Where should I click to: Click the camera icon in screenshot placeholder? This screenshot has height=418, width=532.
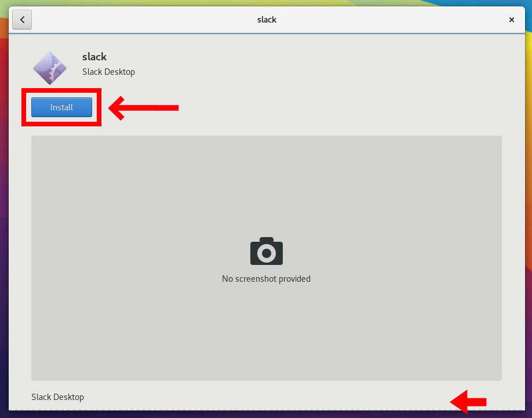(x=267, y=251)
